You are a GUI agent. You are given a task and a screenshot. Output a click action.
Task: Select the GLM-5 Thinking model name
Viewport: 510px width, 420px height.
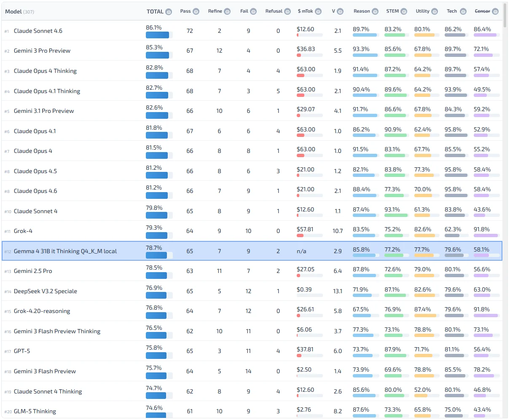(35, 411)
